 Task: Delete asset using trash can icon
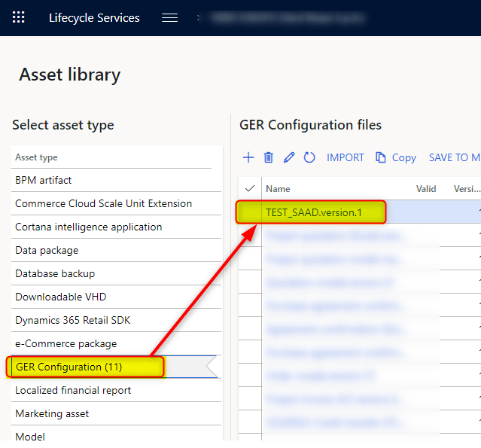click(x=269, y=157)
